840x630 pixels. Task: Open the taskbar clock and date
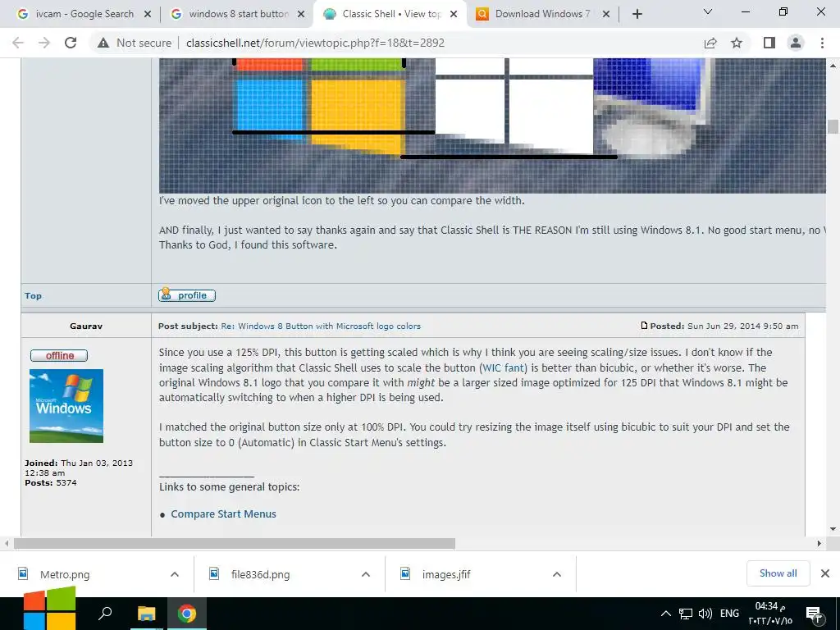point(769,614)
